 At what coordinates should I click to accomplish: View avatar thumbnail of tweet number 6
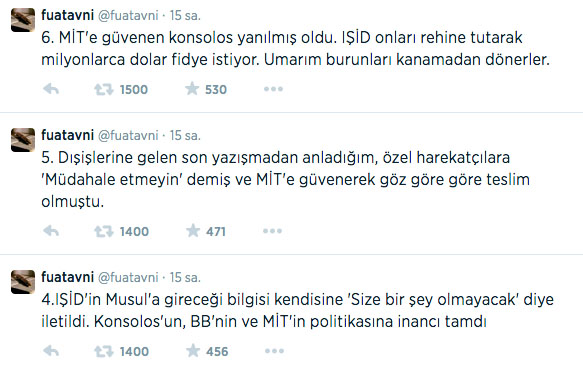pyautogui.click(x=23, y=20)
